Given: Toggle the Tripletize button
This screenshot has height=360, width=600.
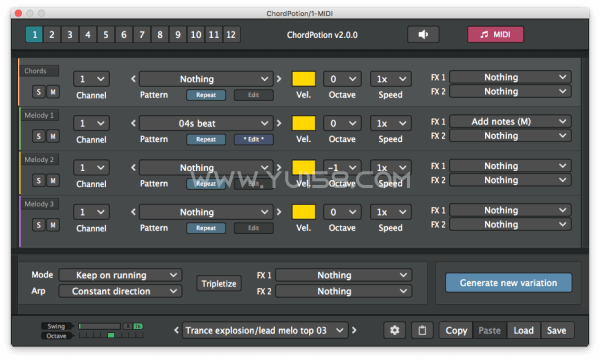Looking at the screenshot, I should 219,283.
